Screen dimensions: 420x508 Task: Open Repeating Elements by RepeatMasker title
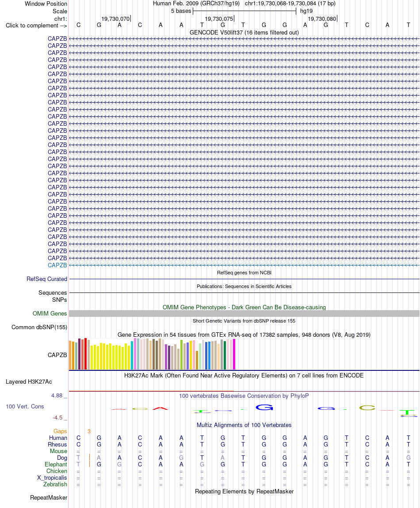pyautogui.click(x=244, y=492)
